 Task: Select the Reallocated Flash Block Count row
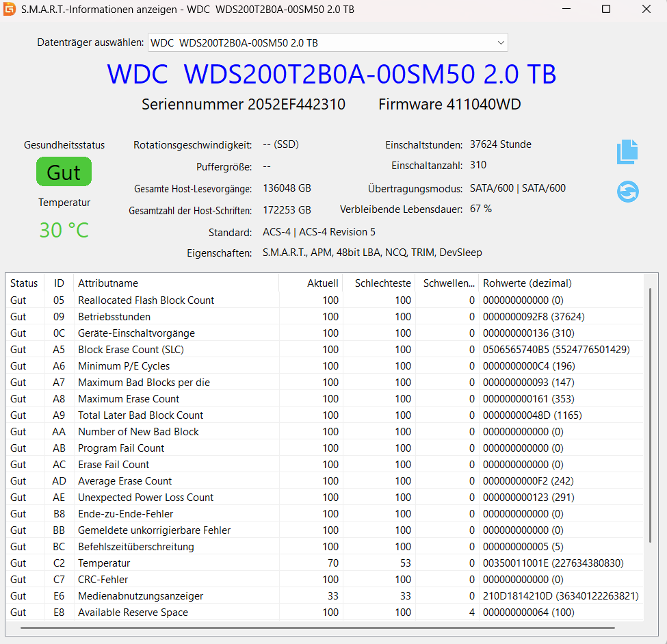[x=146, y=300]
